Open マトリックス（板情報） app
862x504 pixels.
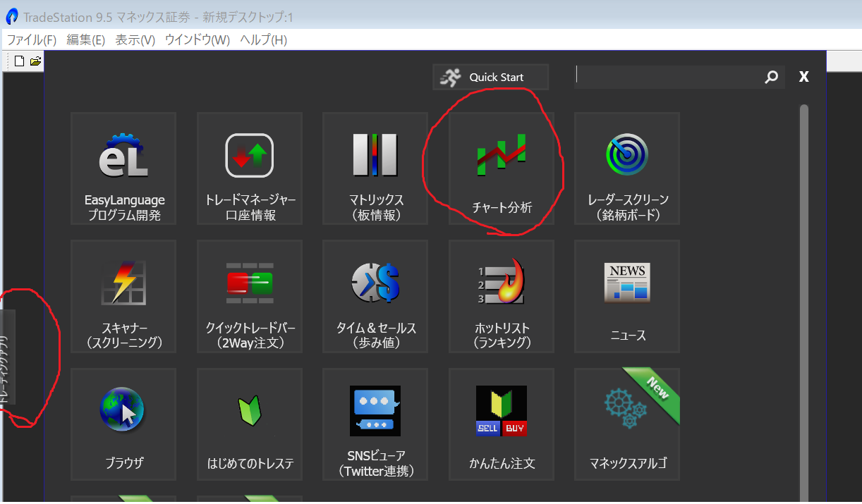pyautogui.click(x=375, y=168)
